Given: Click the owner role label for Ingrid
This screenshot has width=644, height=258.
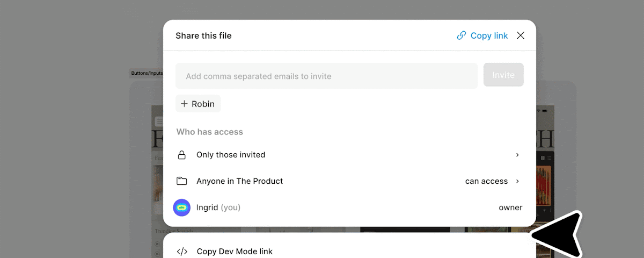Looking at the screenshot, I should 510,207.
